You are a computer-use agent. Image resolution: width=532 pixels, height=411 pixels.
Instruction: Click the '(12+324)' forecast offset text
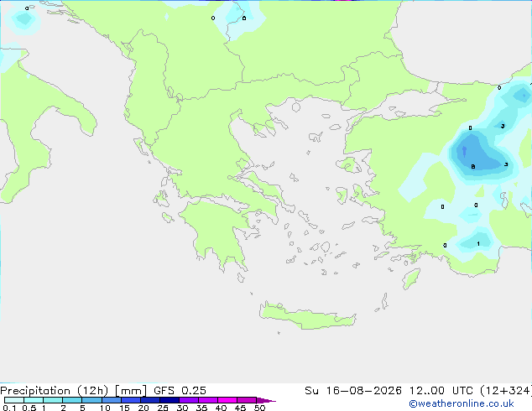pyautogui.click(x=506, y=391)
